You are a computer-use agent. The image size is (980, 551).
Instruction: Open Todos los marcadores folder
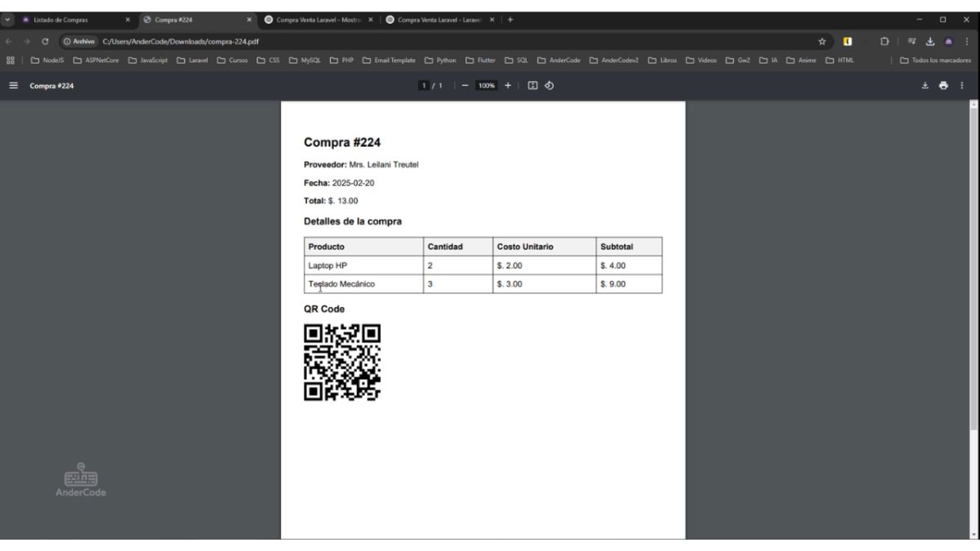[935, 60]
